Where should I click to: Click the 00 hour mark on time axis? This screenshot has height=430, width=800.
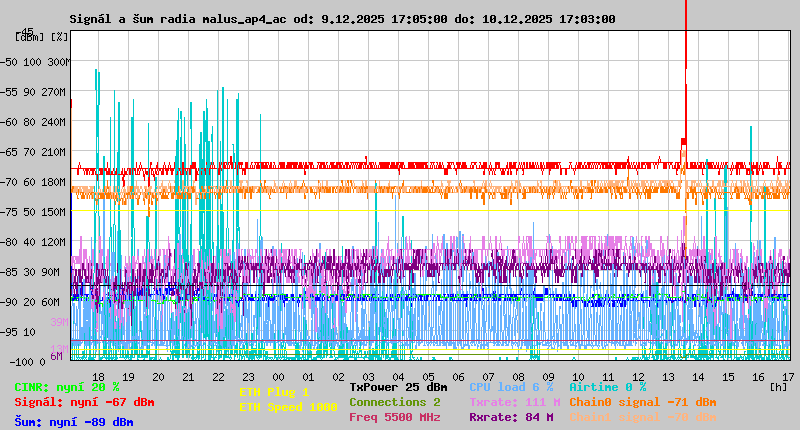(x=278, y=376)
